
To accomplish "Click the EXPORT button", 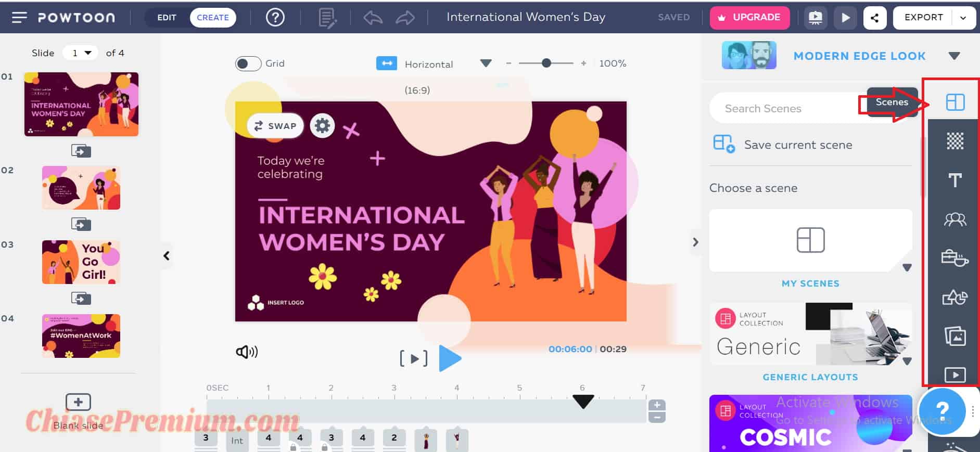I will 923,18.
